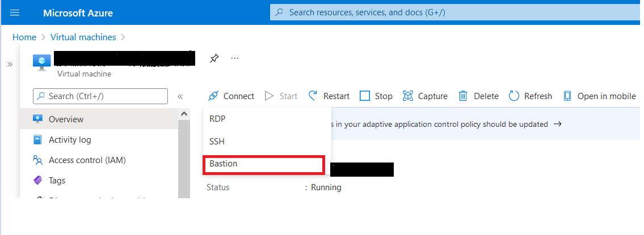The height and width of the screenshot is (235, 644).
Task: Collapse the sidebar with double chevron
Action: point(180,97)
